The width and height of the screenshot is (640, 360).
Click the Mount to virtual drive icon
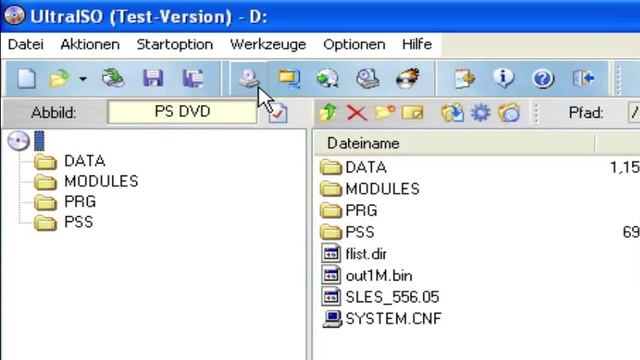pyautogui.click(x=368, y=78)
